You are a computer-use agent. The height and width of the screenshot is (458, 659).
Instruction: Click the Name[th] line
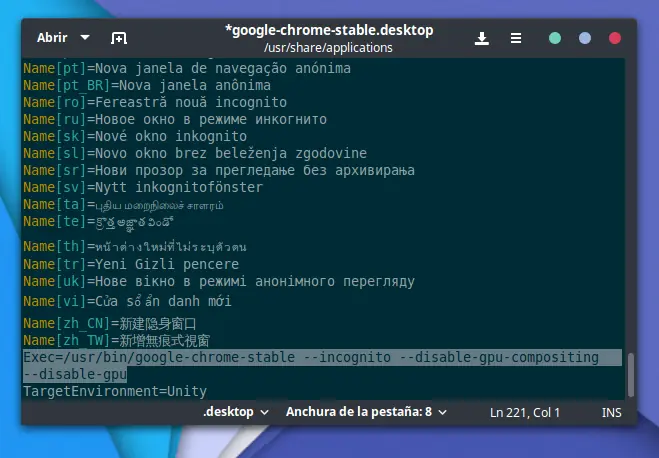pyautogui.click(x=134, y=246)
